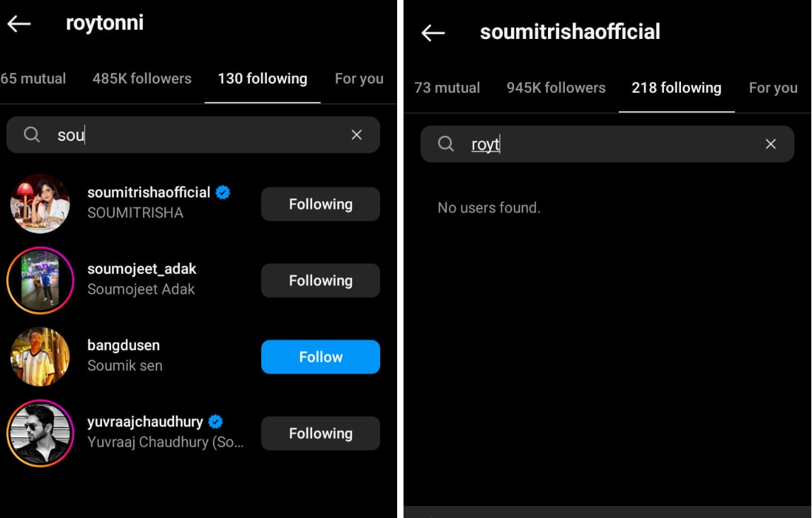
Task: Follow the bangdusen account
Action: click(x=321, y=357)
